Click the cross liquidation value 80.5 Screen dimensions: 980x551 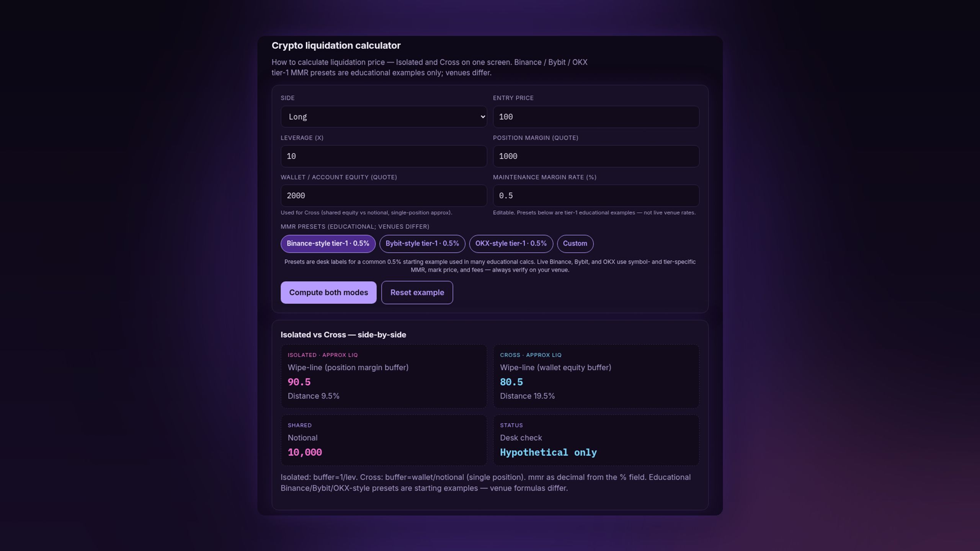[511, 382]
